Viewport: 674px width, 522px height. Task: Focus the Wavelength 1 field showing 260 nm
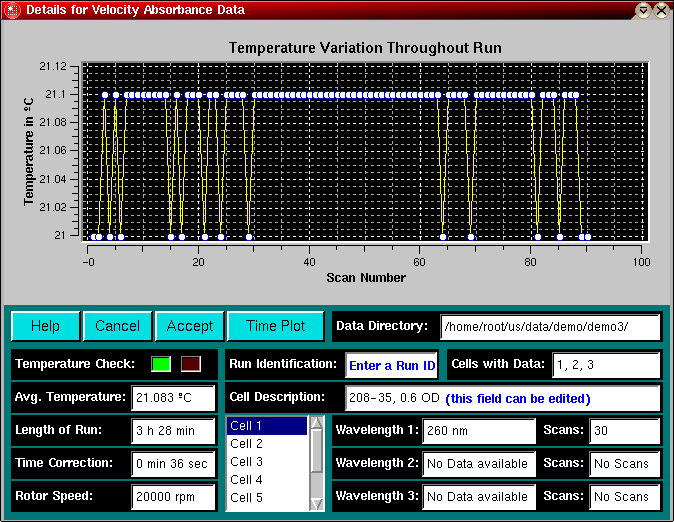pyautogui.click(x=480, y=431)
